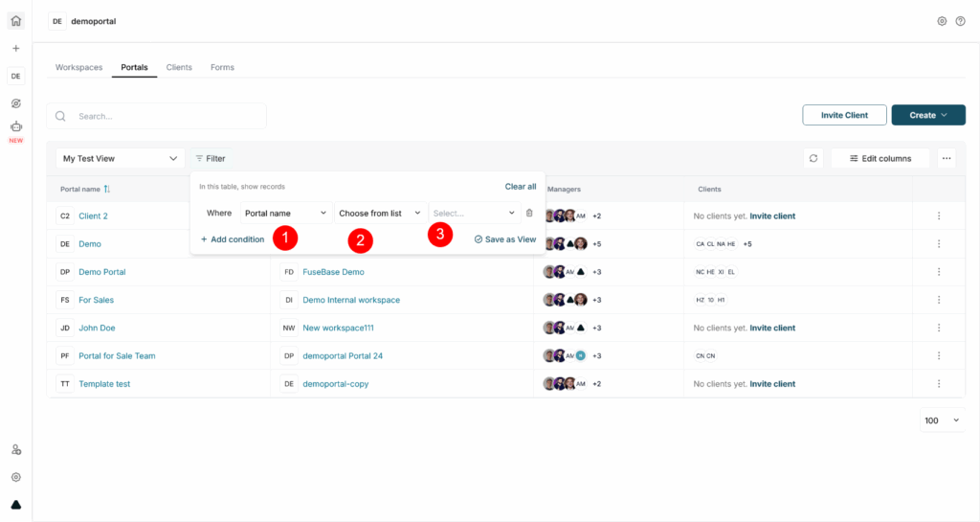Click the refresh table icon

pos(813,158)
